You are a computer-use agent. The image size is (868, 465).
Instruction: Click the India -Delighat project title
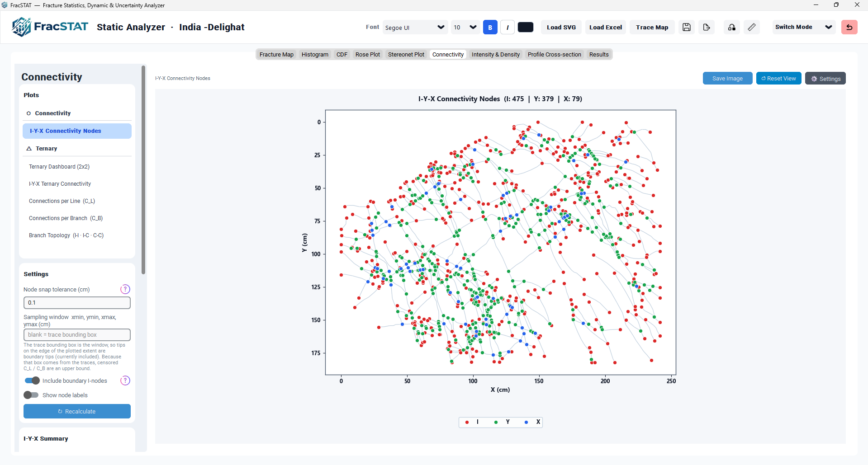pyautogui.click(x=212, y=27)
